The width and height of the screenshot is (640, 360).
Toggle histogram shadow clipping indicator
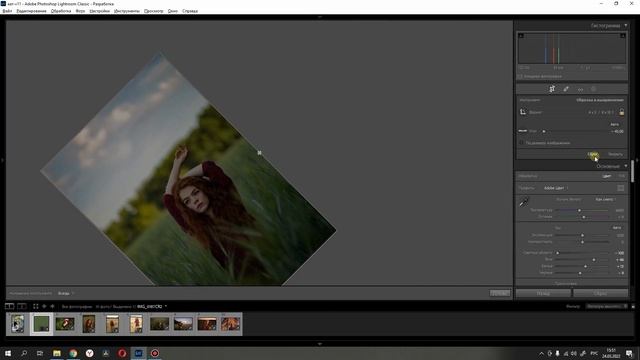coord(521,36)
